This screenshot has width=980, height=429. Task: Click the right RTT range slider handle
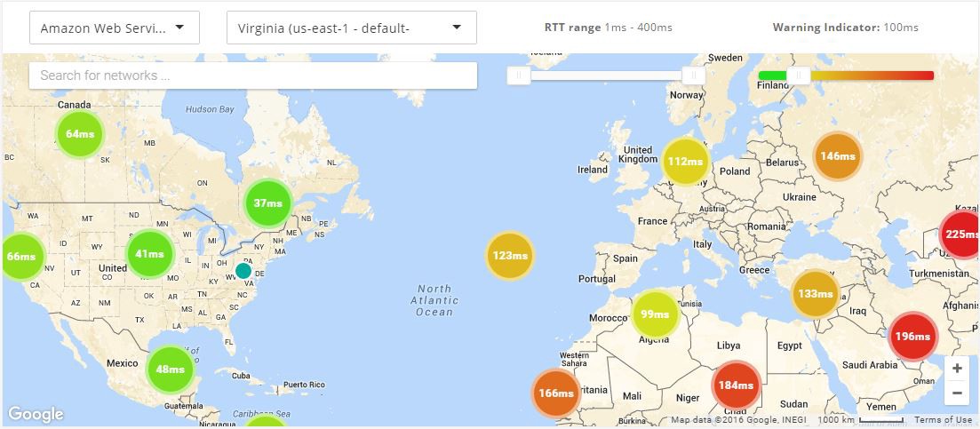point(693,75)
